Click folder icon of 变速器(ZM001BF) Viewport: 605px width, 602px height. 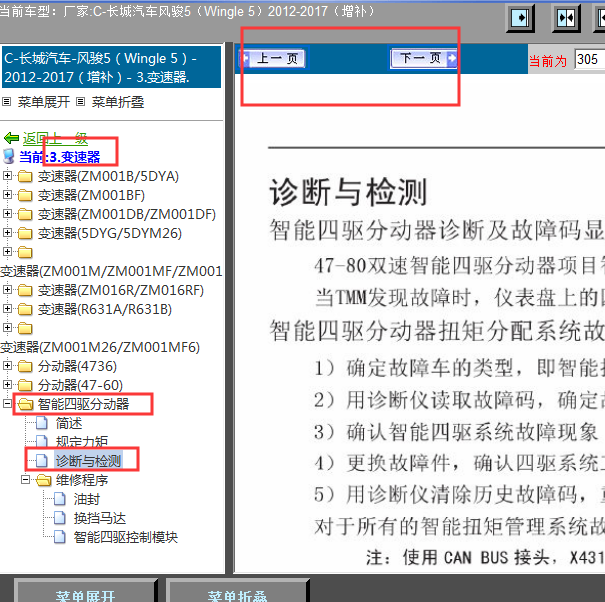pos(25,195)
